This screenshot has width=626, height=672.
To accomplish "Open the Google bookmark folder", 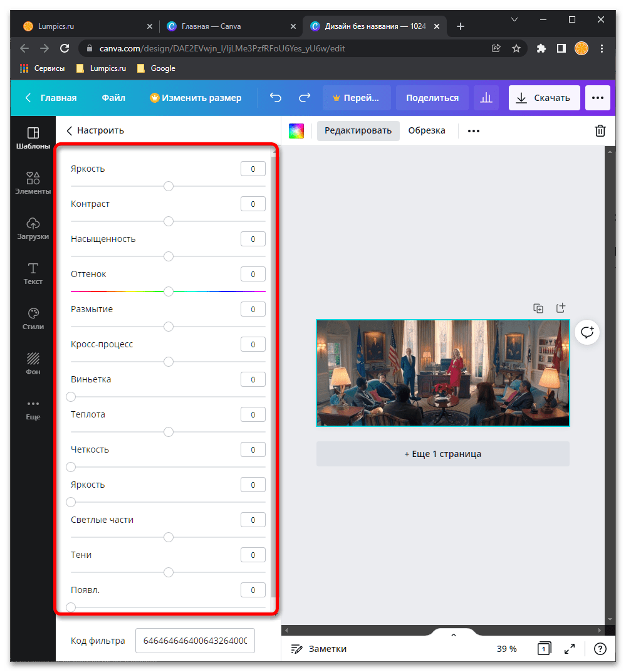I will tap(157, 68).
